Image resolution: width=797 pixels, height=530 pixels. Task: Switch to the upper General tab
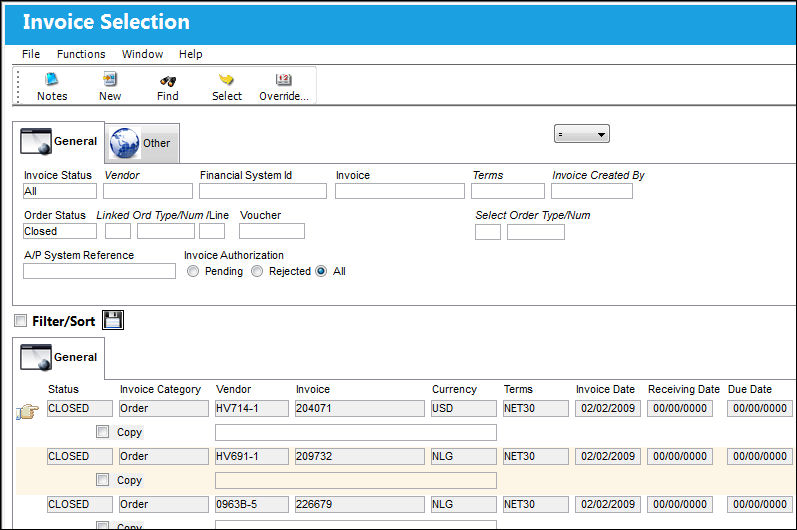(58, 142)
